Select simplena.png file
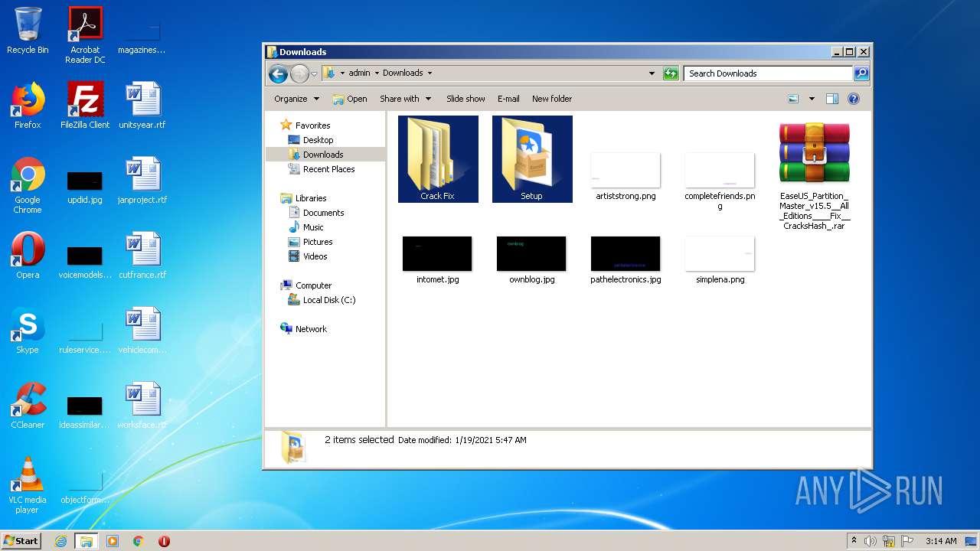 (x=720, y=259)
